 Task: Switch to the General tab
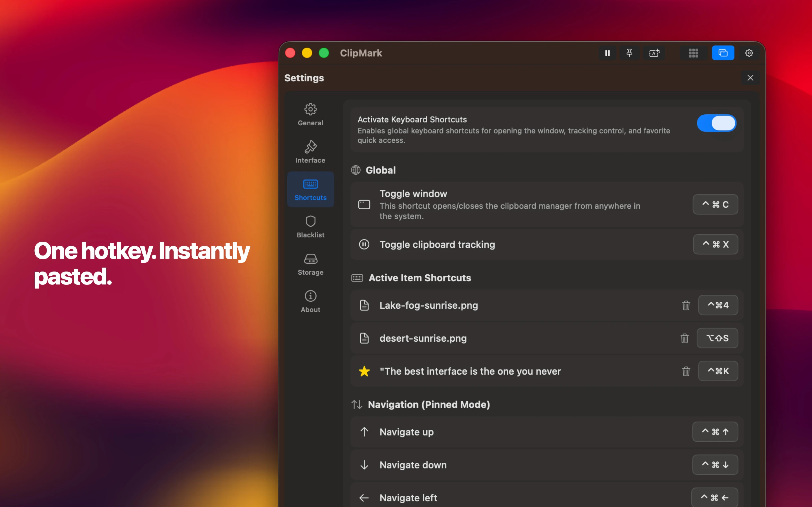click(x=310, y=114)
